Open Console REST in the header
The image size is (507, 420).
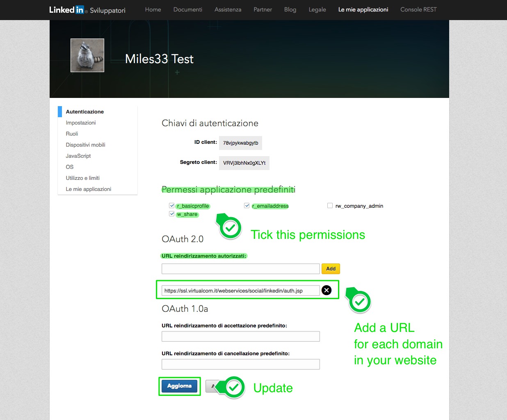coord(418,9)
